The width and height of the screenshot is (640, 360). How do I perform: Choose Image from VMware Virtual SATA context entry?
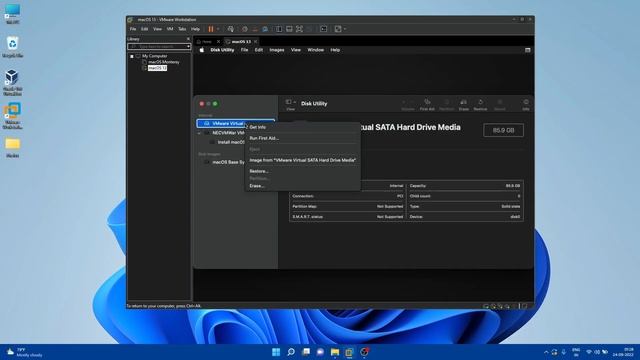pyautogui.click(x=302, y=160)
